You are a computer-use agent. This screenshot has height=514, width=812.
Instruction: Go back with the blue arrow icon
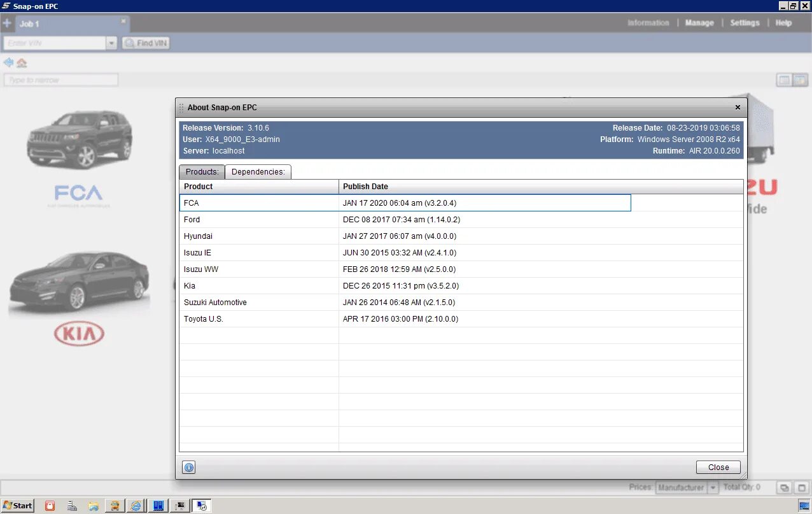coord(8,62)
